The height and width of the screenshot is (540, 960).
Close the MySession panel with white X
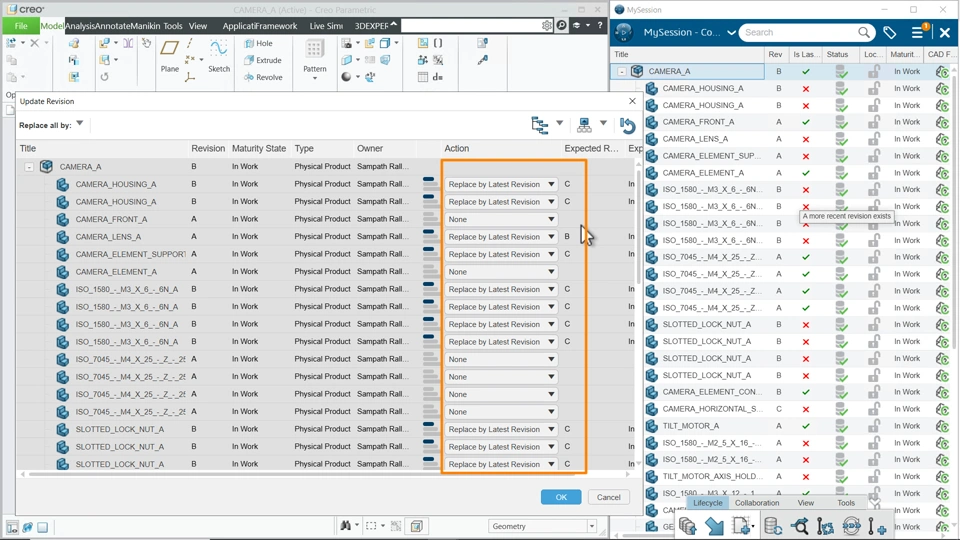(x=945, y=32)
